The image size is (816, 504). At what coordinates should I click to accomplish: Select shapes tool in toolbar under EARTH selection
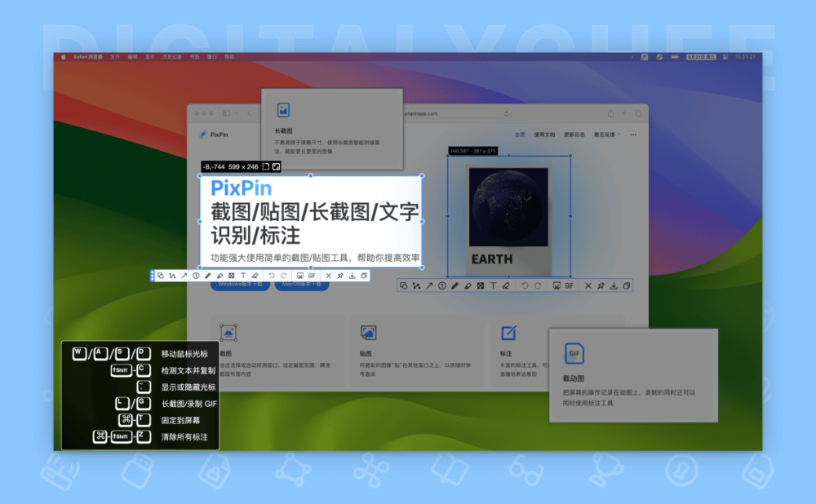pos(404,285)
